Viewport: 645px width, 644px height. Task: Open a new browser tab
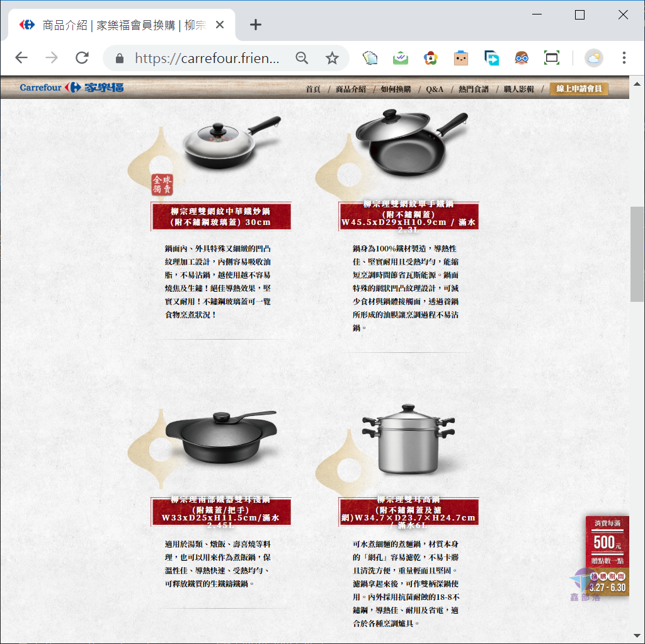(x=256, y=25)
